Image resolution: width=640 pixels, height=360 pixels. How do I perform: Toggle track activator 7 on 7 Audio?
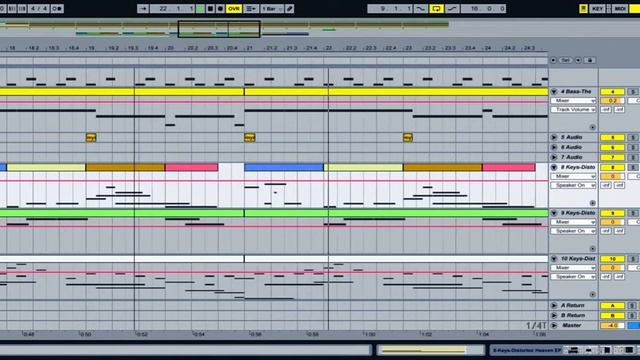click(x=612, y=157)
